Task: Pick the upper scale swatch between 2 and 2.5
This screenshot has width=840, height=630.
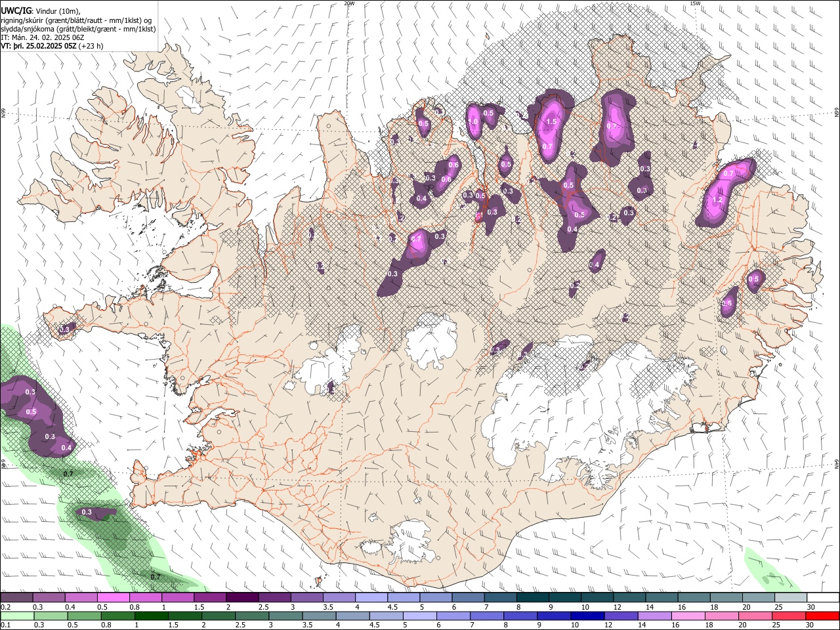Action: [x=242, y=597]
